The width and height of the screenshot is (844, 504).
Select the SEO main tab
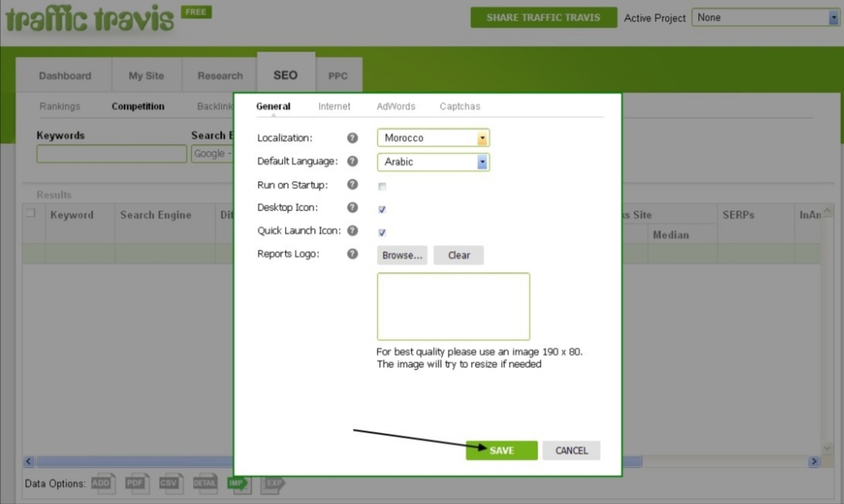click(285, 74)
